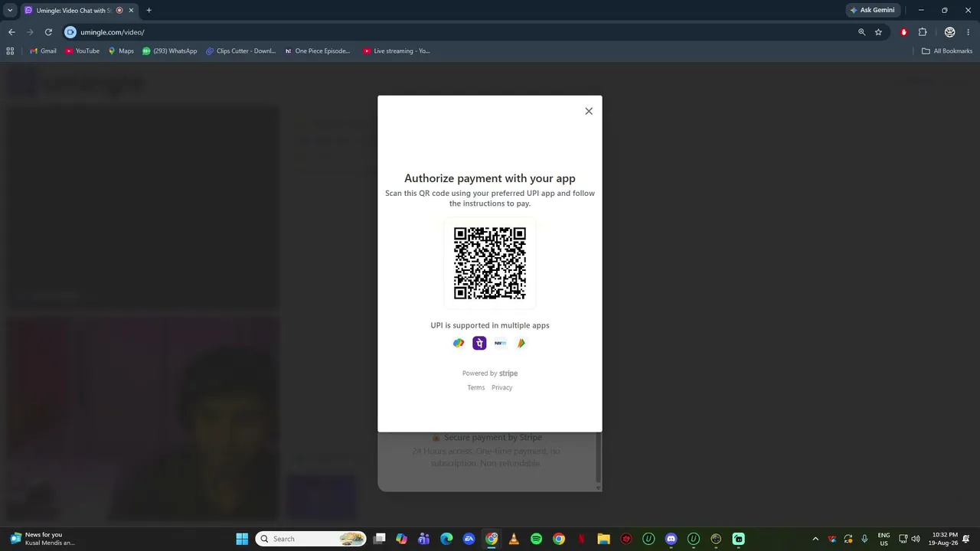Screen dimensions: 980x551
Task: Click the 'Authorize payment with your app' heading
Action: (x=490, y=178)
